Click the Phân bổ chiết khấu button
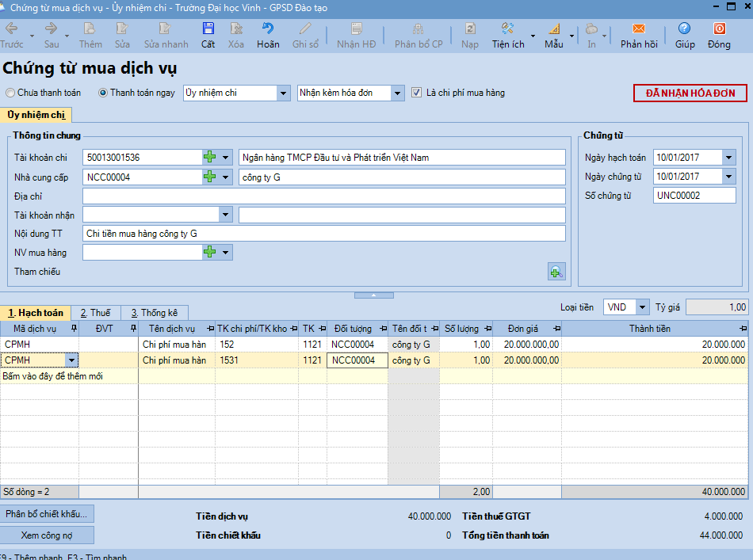 (x=47, y=513)
